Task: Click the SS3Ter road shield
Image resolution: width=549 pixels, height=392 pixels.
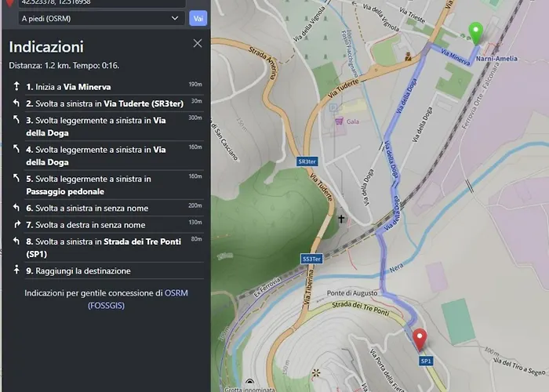Action: [311, 258]
